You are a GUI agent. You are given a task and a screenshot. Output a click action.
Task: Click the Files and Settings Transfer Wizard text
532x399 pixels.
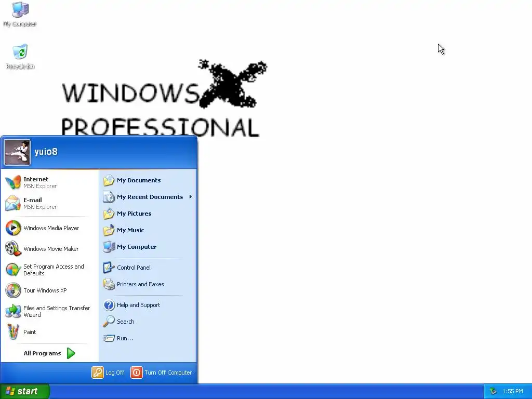point(57,311)
